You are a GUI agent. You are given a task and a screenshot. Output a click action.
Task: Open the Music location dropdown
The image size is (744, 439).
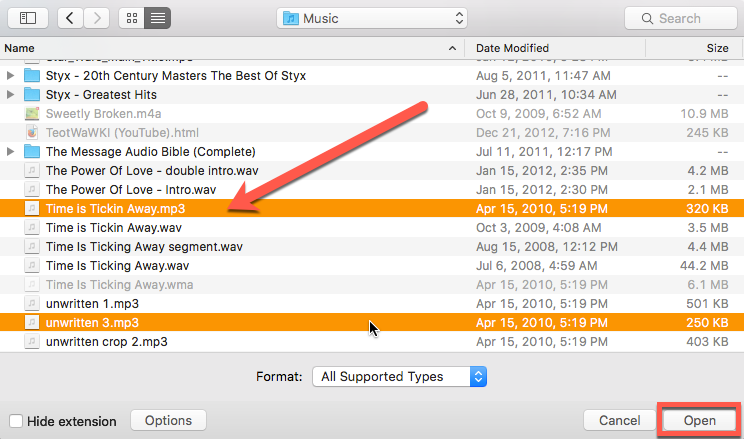(x=372, y=18)
